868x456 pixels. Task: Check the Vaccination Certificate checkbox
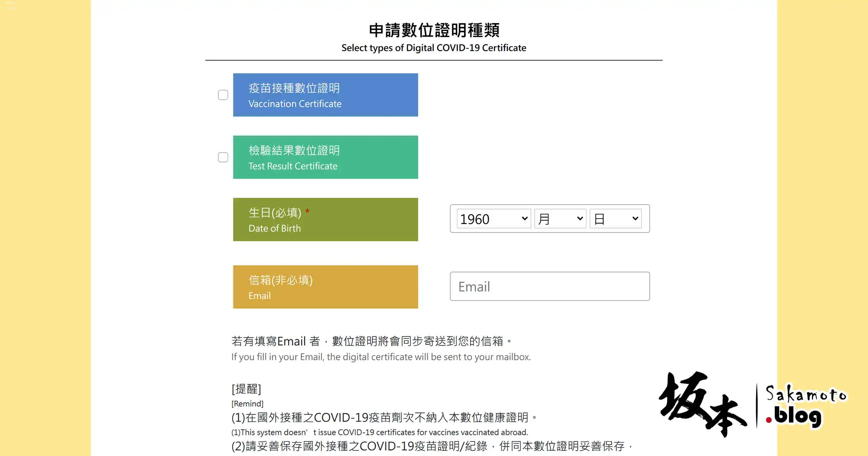(223, 95)
